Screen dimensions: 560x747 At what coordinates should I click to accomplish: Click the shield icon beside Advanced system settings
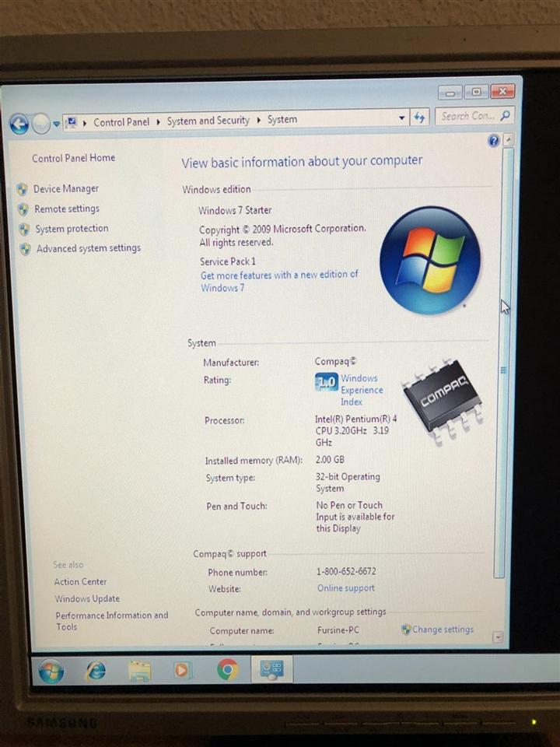click(25, 249)
